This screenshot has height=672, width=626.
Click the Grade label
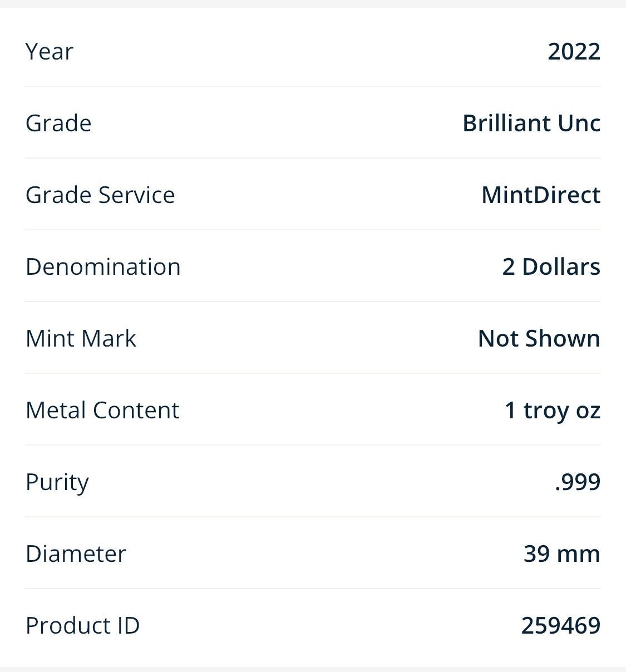point(58,123)
